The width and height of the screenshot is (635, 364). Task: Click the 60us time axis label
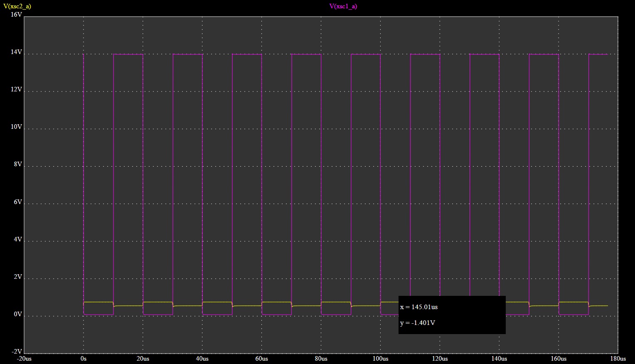coord(262,359)
